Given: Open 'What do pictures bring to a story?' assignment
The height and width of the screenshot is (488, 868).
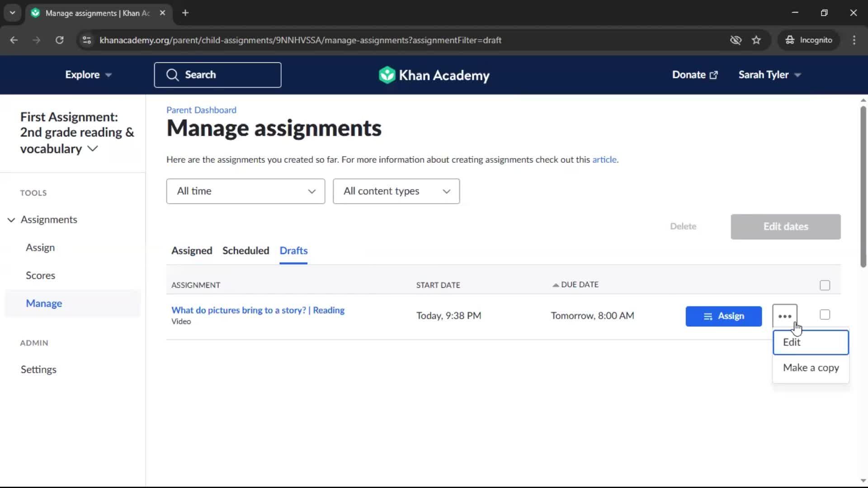Looking at the screenshot, I should 258,310.
